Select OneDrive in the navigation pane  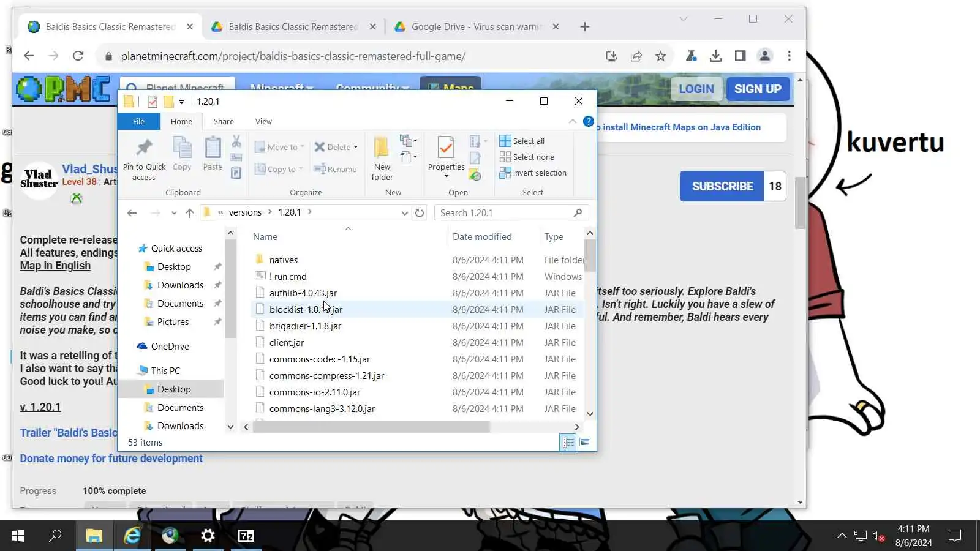170,347
